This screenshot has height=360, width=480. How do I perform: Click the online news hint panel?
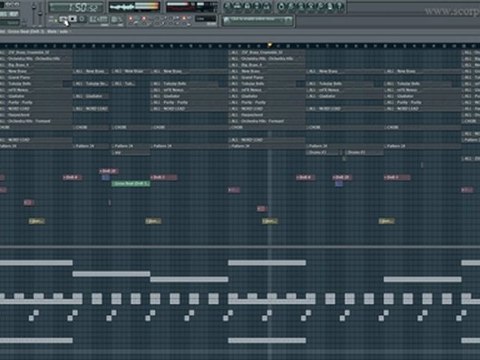[257, 20]
